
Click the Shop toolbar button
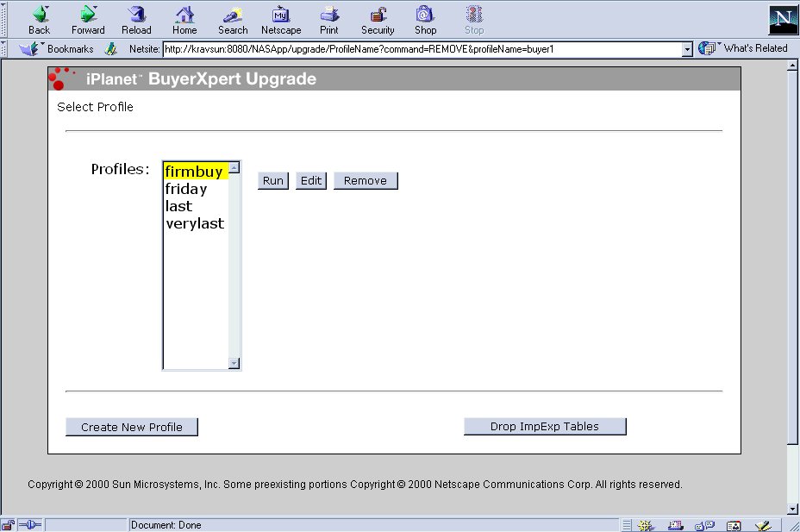[426, 21]
